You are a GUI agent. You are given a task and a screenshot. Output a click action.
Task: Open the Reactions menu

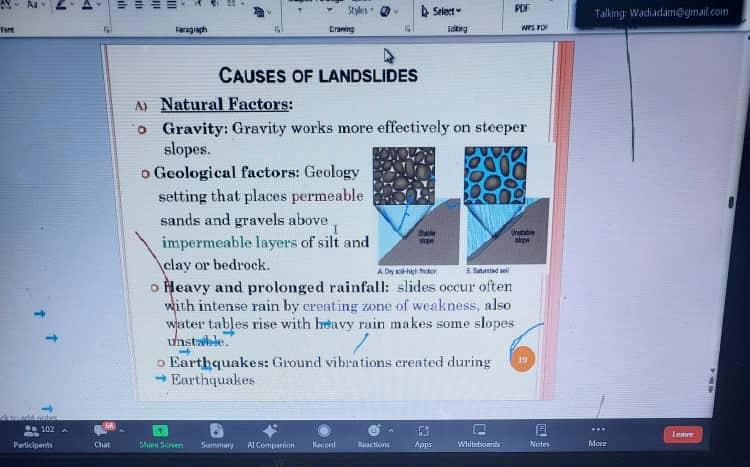[373, 435]
